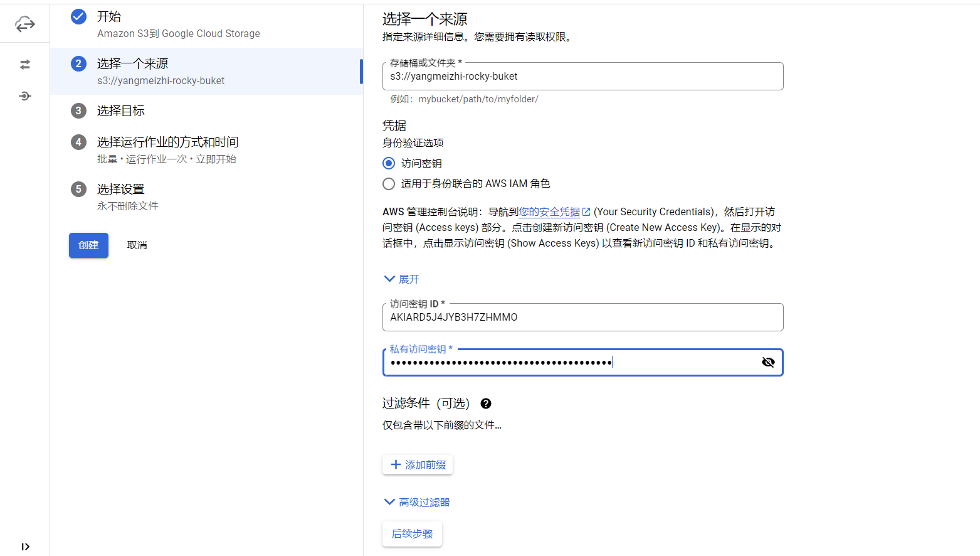Click the 后续步骤 button

coord(412,534)
